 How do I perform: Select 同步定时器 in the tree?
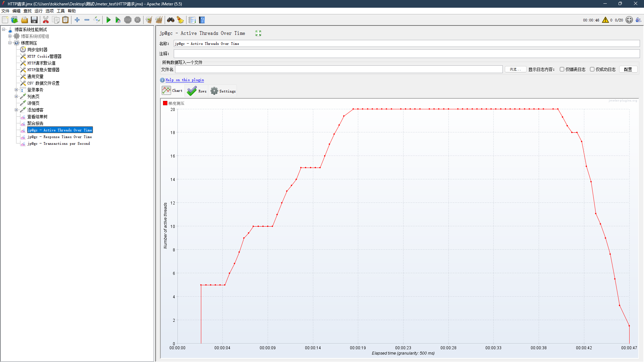point(37,50)
